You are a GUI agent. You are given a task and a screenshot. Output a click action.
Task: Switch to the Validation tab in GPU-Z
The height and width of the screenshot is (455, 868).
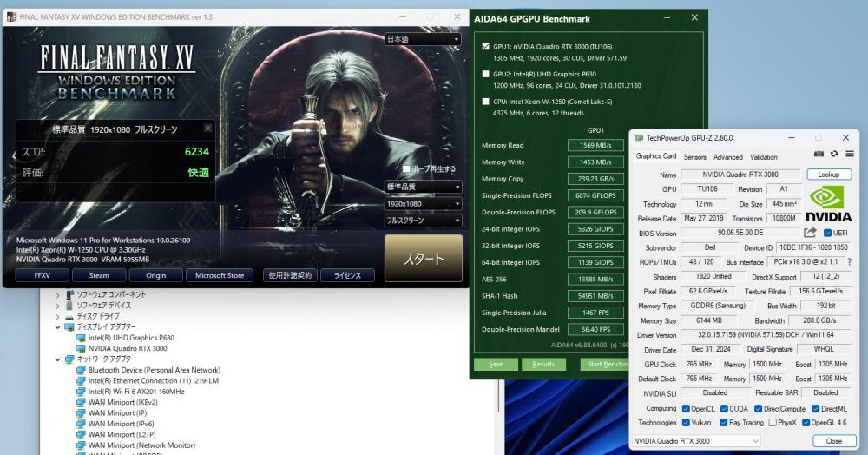pos(763,157)
